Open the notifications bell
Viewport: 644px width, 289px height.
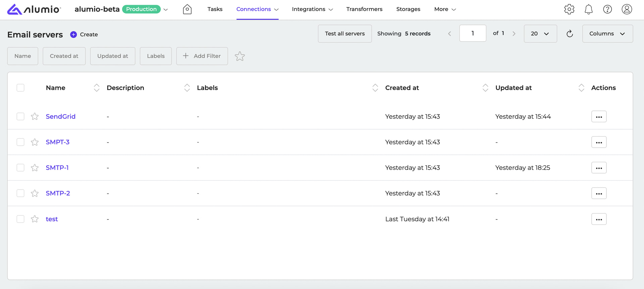588,9
